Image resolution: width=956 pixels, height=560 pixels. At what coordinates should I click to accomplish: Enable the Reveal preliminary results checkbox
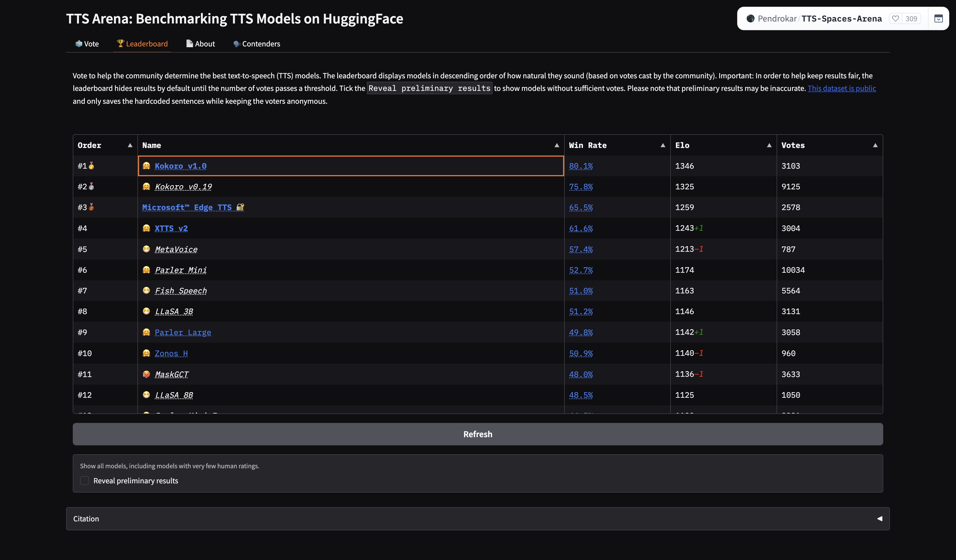[x=85, y=481]
